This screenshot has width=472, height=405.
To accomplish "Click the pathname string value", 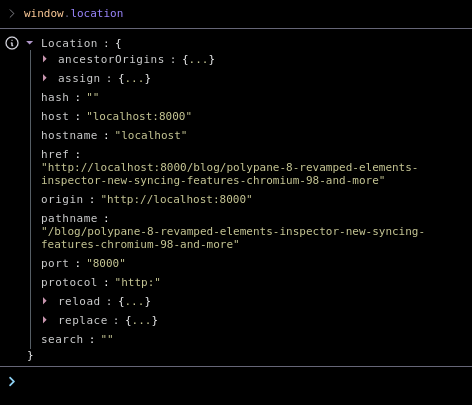I will coord(233,238).
